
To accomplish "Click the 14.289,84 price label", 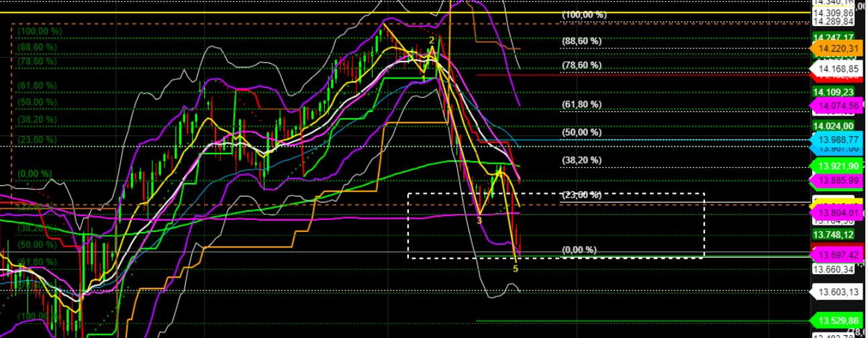I will tap(833, 21).
